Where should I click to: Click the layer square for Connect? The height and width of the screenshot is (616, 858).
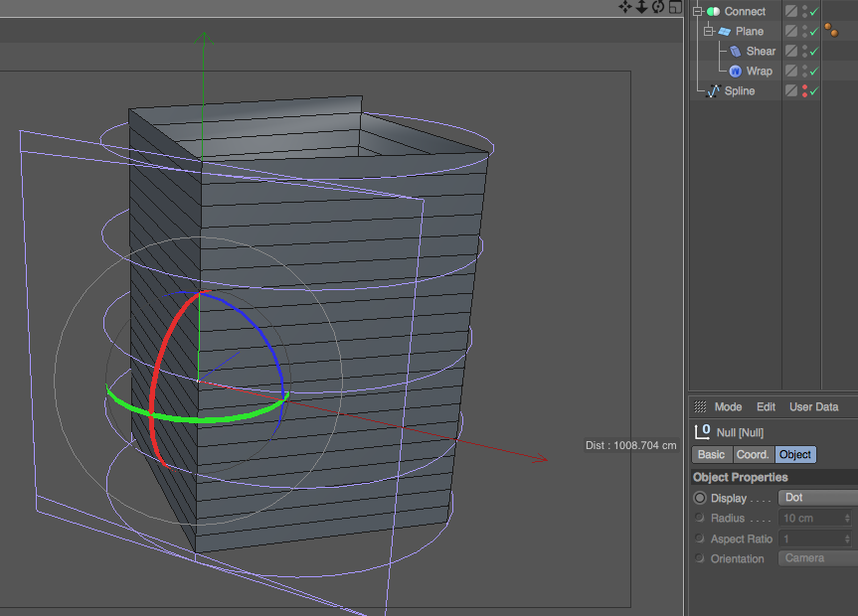click(791, 11)
